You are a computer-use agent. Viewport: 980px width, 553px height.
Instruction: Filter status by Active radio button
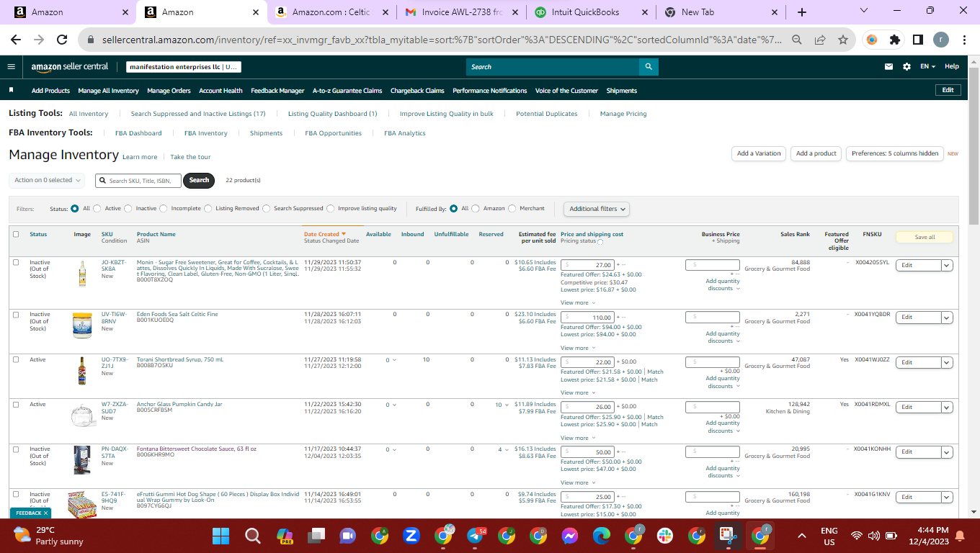97,209
